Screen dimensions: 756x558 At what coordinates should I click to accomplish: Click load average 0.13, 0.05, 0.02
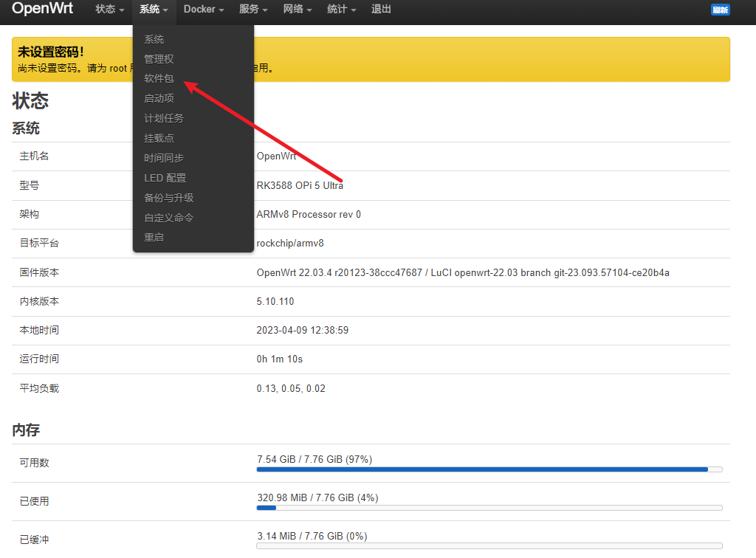pyautogui.click(x=291, y=388)
